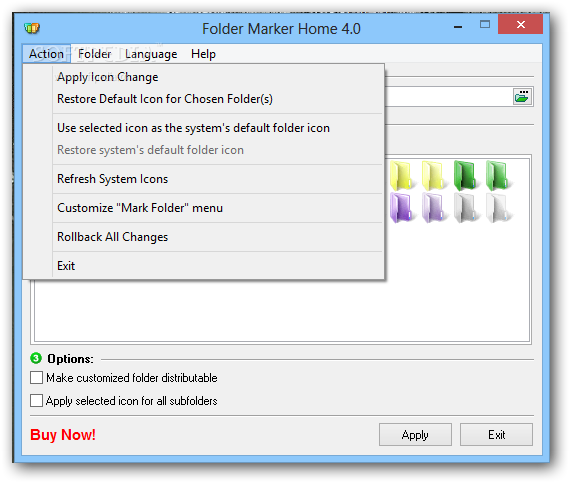Open the Buy Now! link
570x483 pixels.
[63, 435]
